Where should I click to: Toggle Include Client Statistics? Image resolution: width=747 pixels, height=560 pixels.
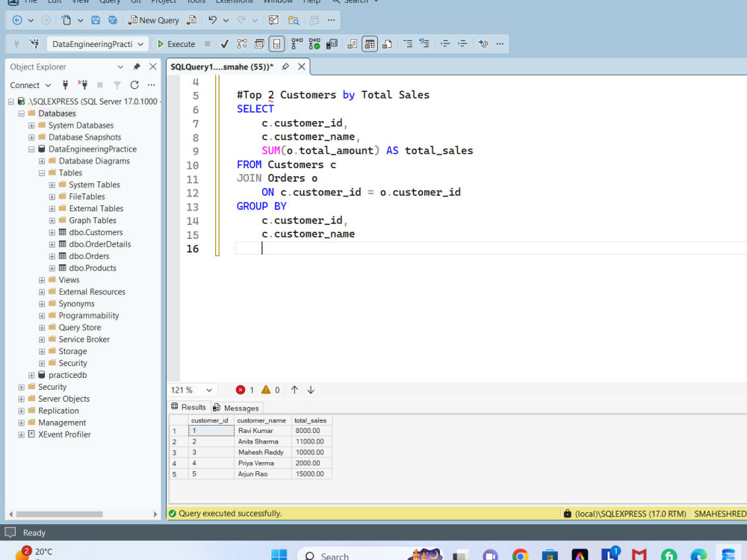click(332, 44)
